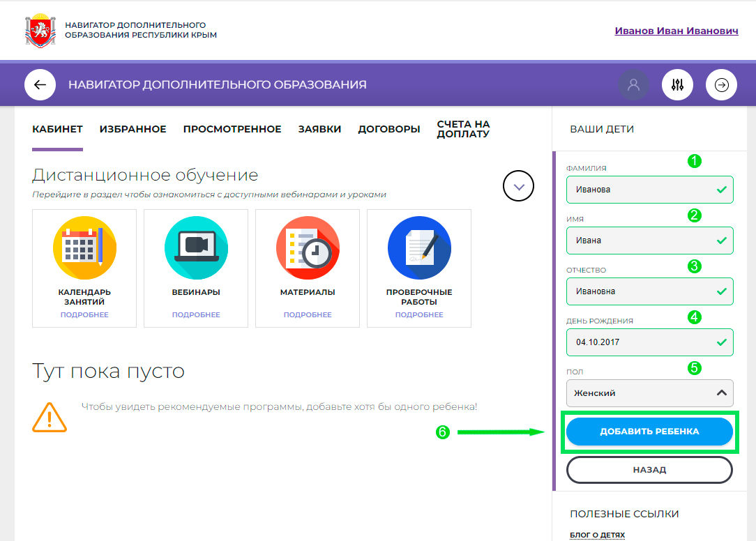Click the logout arrow circle icon
756x541 pixels.
(721, 85)
